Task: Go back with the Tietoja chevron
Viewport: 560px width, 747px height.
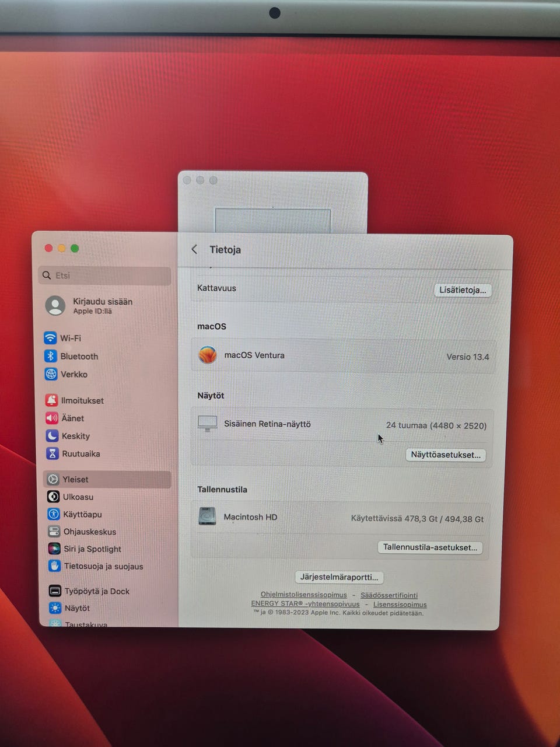Action: click(194, 249)
